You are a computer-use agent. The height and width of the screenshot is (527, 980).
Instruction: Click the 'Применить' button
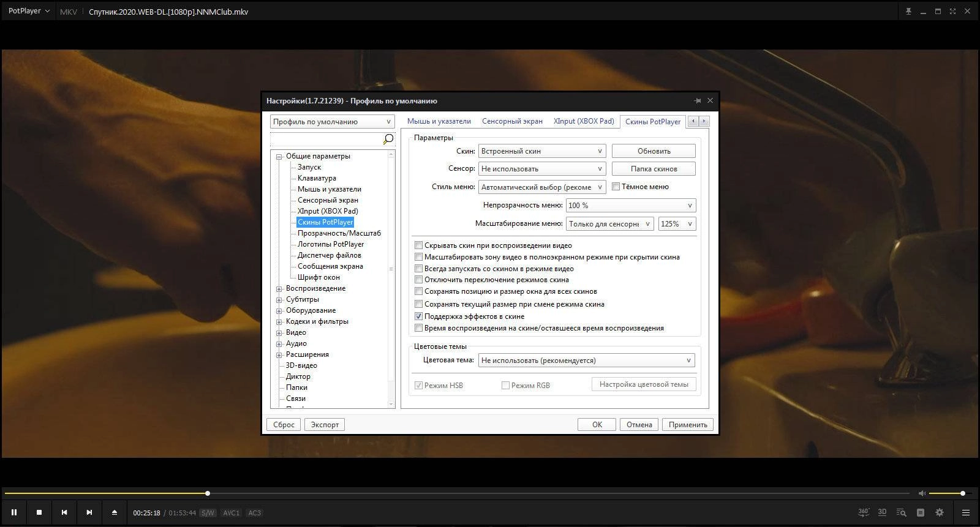pos(688,425)
